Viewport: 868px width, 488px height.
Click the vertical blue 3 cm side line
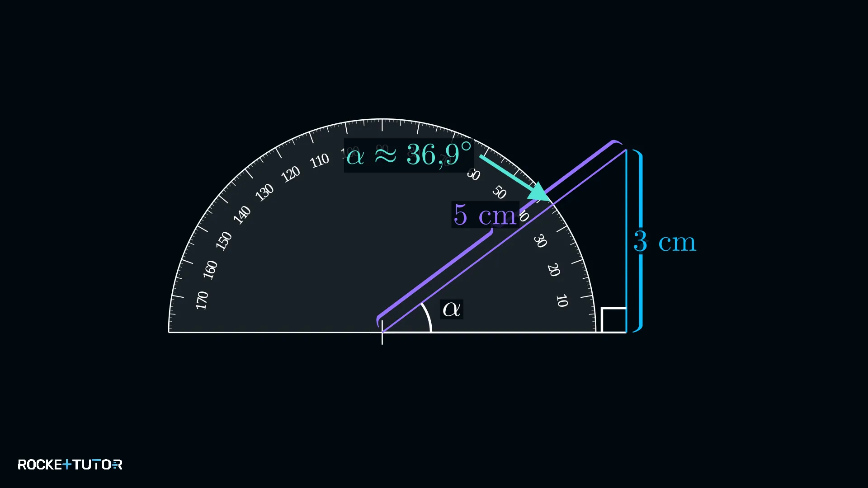626,241
